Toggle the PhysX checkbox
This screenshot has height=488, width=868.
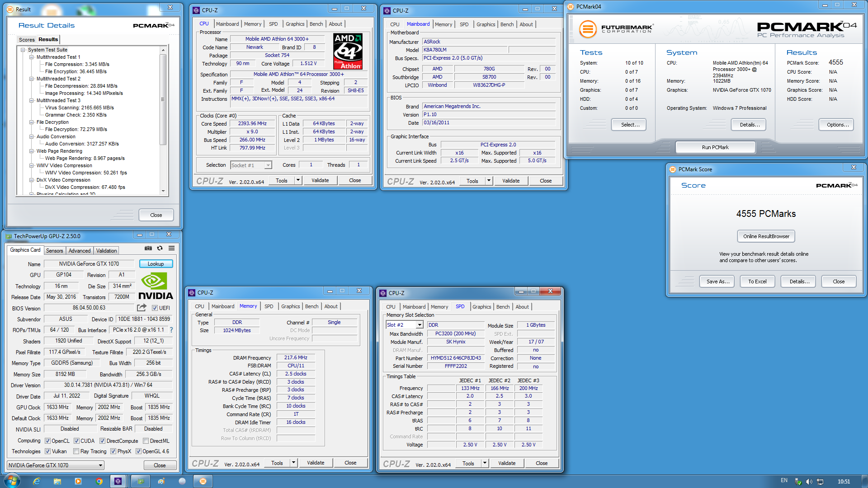coord(113,451)
